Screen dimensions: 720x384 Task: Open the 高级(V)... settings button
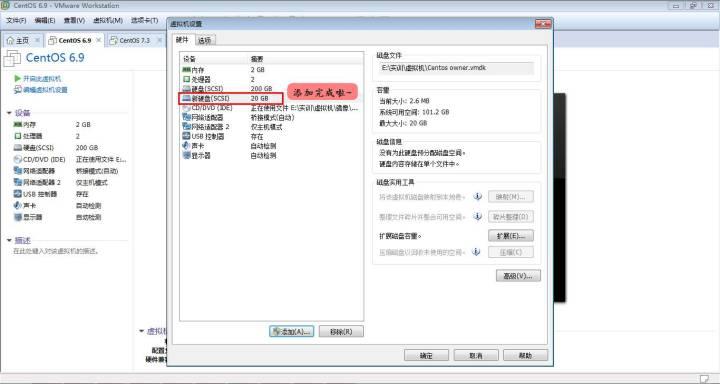pyautogui.click(x=518, y=276)
